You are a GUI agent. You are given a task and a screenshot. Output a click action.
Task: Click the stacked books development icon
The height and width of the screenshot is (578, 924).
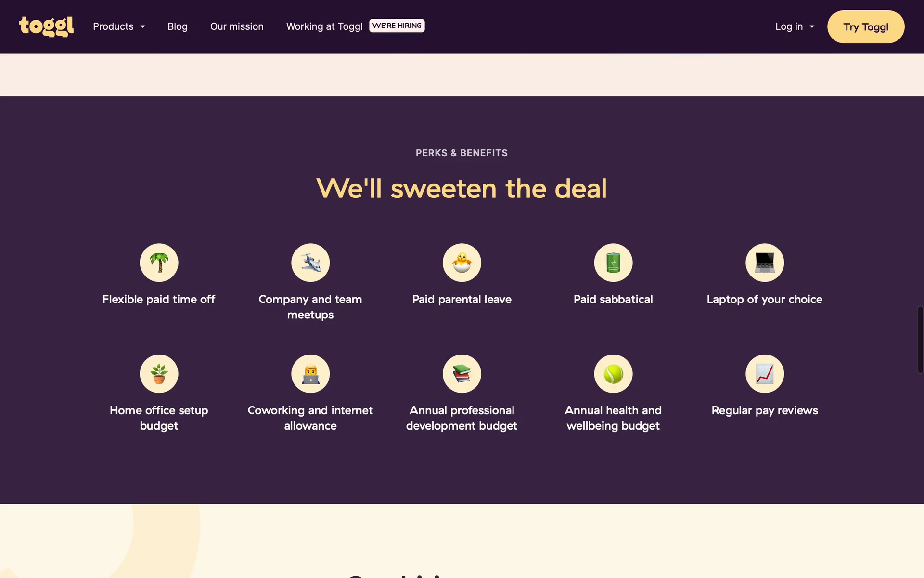[462, 374]
